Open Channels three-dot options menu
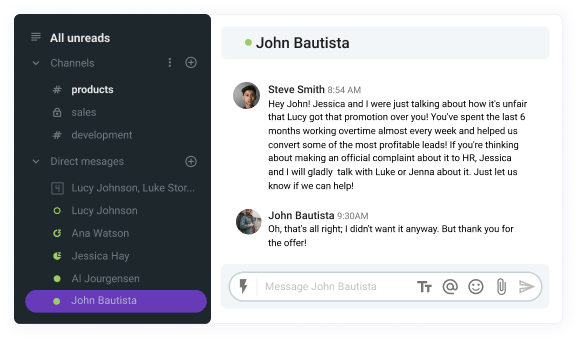 [170, 63]
